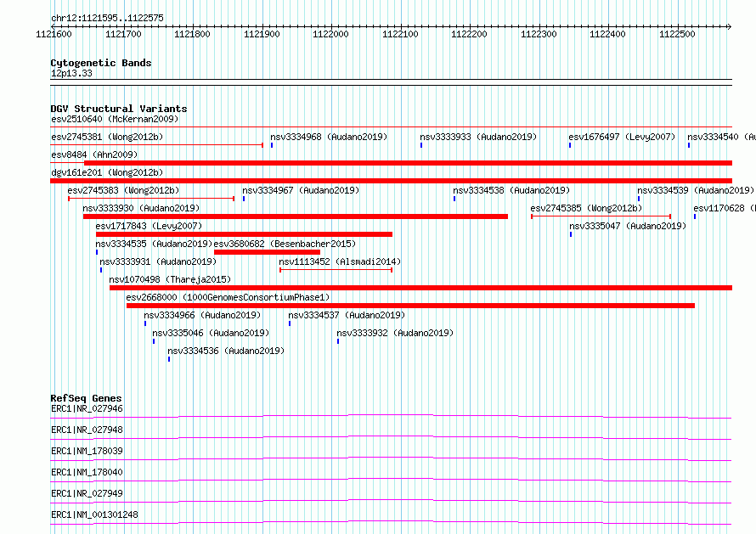756x534 pixels.
Task: Select the nsv3334537 (Audano2019) variant label
Action: [347, 315]
